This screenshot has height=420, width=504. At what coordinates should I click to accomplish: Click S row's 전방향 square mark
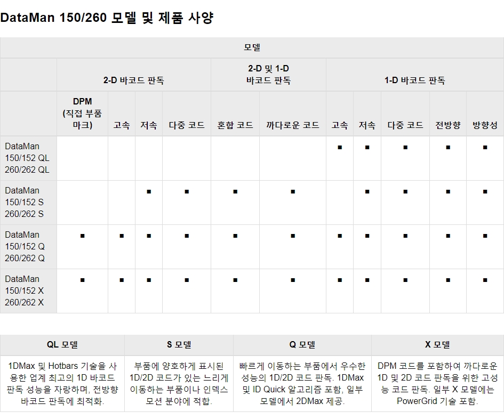pyautogui.click(x=448, y=192)
